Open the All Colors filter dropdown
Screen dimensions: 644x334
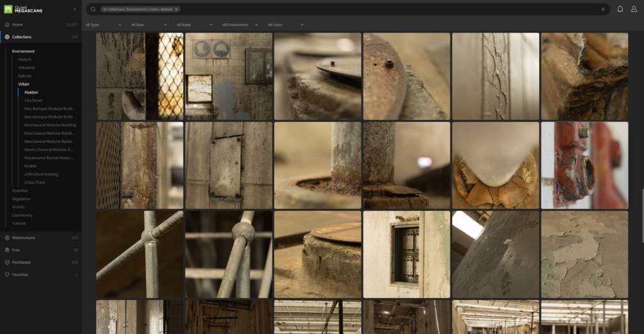[x=286, y=25]
